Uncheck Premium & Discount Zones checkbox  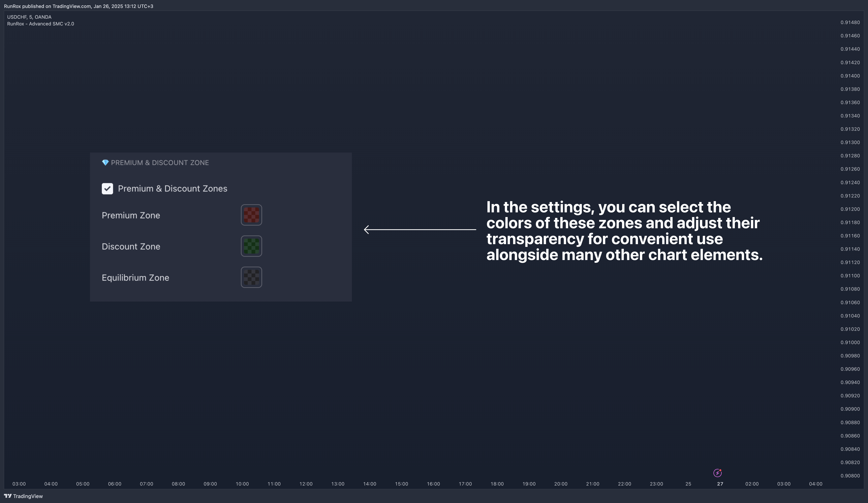tap(107, 189)
